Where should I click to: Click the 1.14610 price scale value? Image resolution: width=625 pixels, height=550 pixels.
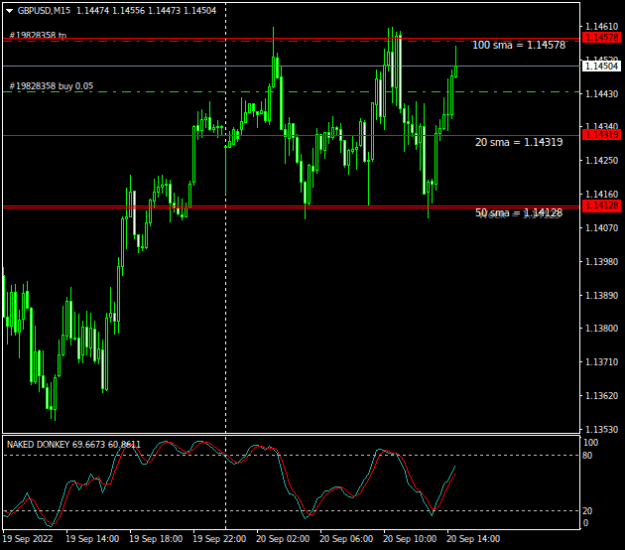pyautogui.click(x=601, y=26)
